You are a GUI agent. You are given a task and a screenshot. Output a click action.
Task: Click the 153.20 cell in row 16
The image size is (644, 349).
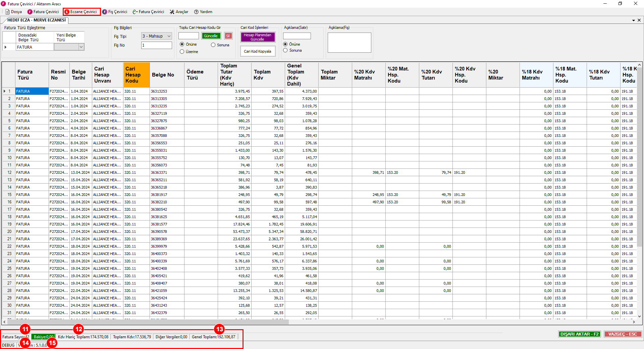coord(402,202)
